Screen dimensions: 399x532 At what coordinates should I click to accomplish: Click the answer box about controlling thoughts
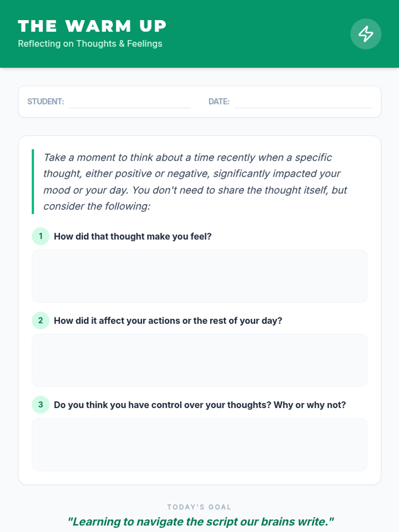point(199,444)
